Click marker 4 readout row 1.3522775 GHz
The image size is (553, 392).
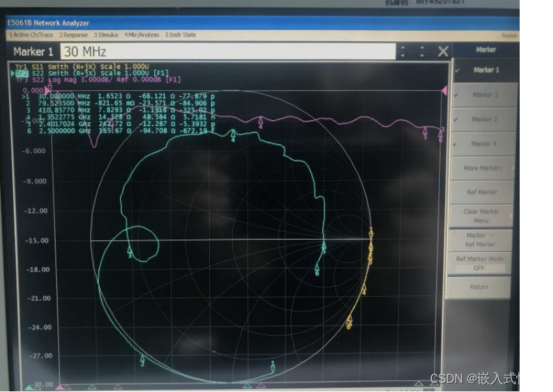pos(121,117)
